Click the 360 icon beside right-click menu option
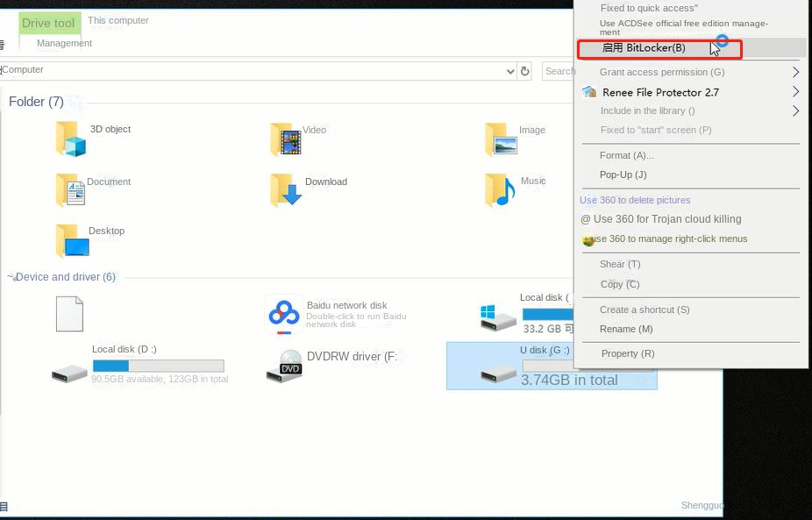This screenshot has width=812, height=520. coord(590,239)
